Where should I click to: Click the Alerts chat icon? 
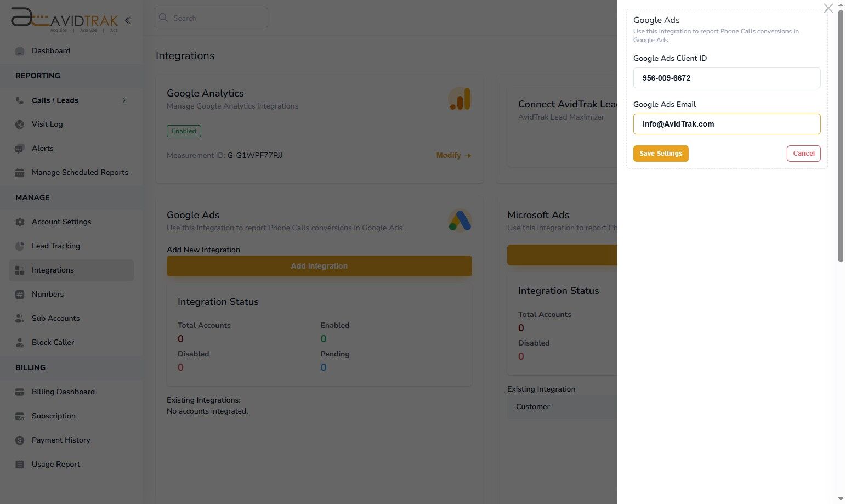click(x=20, y=149)
